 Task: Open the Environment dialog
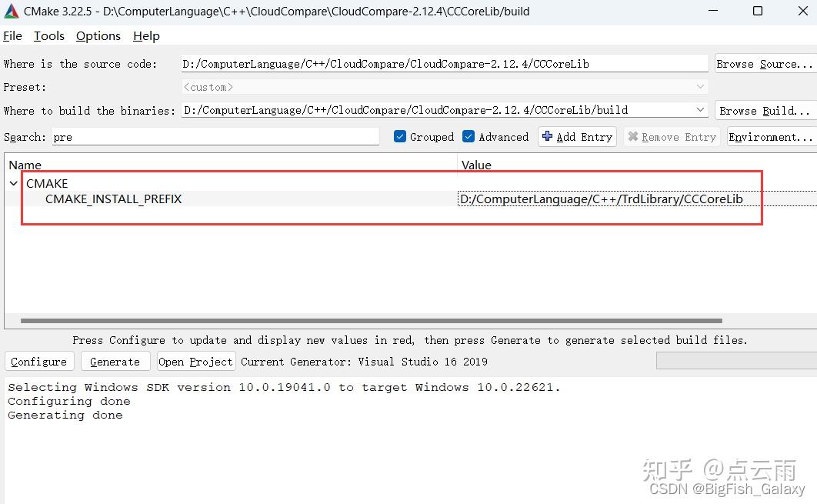(770, 136)
